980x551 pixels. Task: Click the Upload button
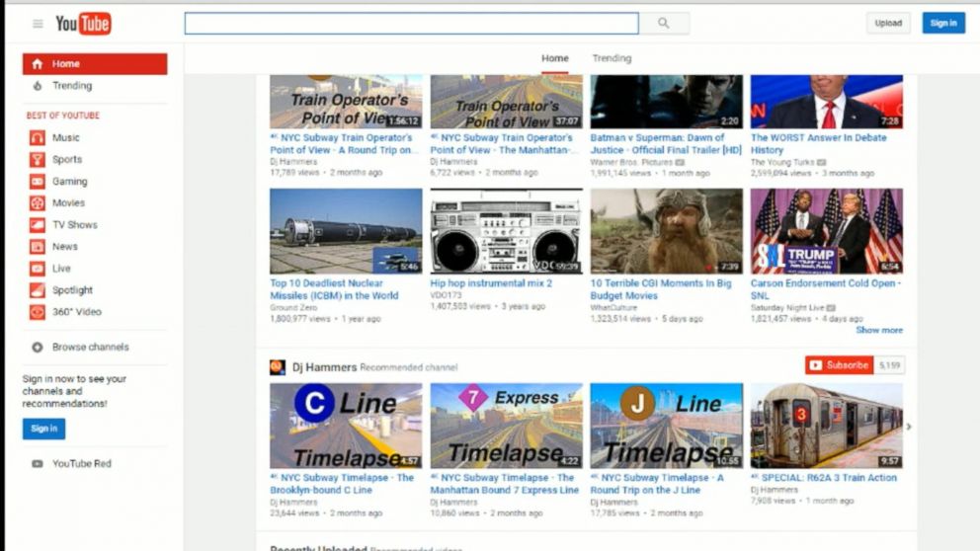click(888, 23)
